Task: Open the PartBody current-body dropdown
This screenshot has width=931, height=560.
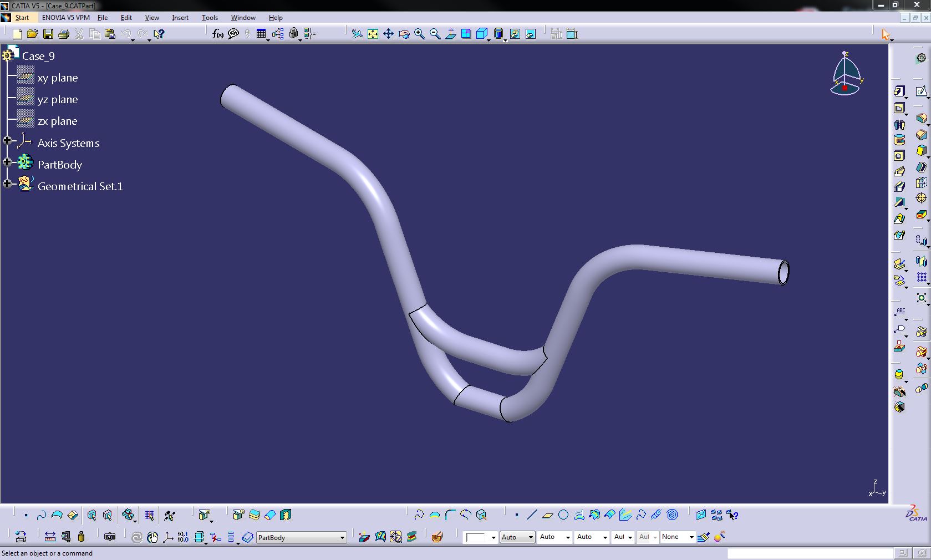Action: coord(342,537)
